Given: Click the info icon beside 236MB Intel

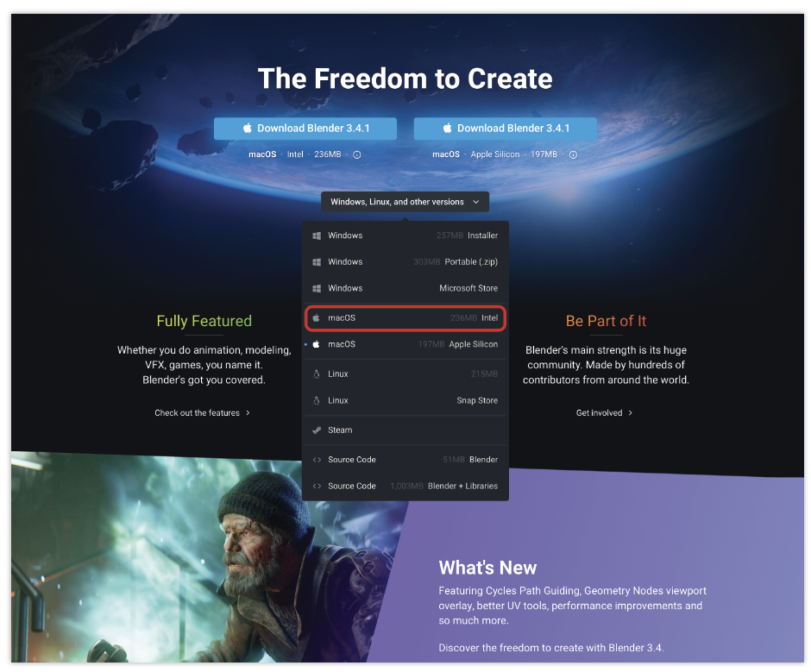Looking at the screenshot, I should pos(357,154).
